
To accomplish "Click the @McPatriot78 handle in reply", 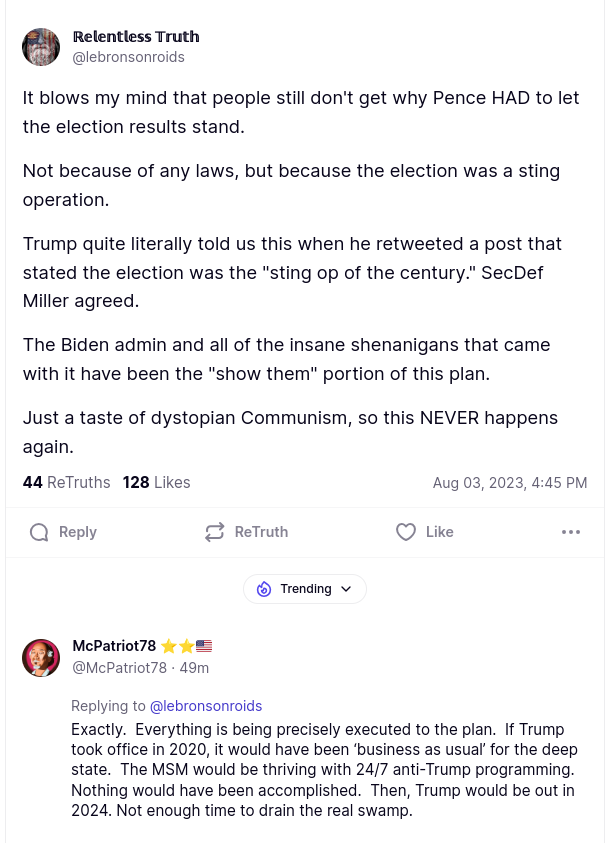I will [119, 667].
